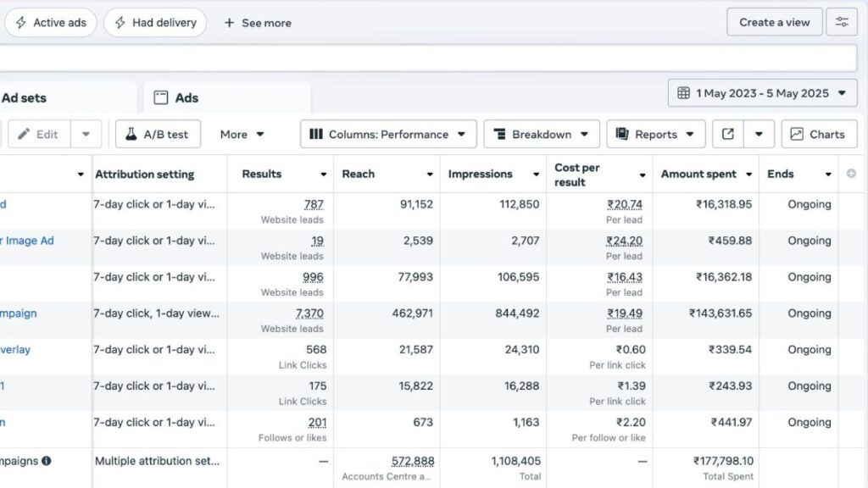Click the Create a view button

point(774,22)
